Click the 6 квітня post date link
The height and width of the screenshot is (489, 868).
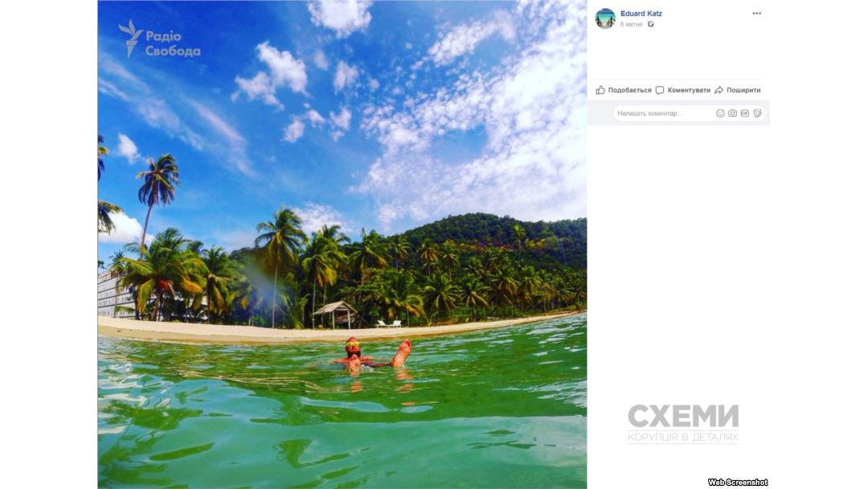tap(631, 24)
